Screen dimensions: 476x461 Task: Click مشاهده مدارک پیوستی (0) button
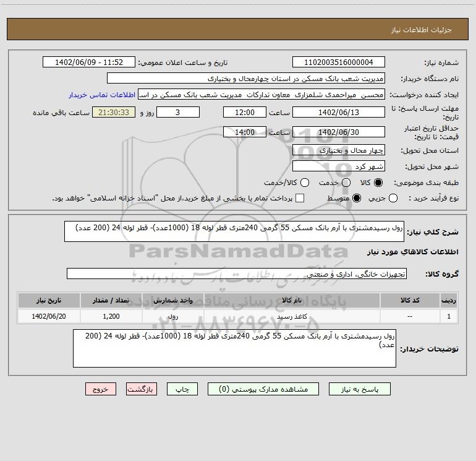point(263,389)
